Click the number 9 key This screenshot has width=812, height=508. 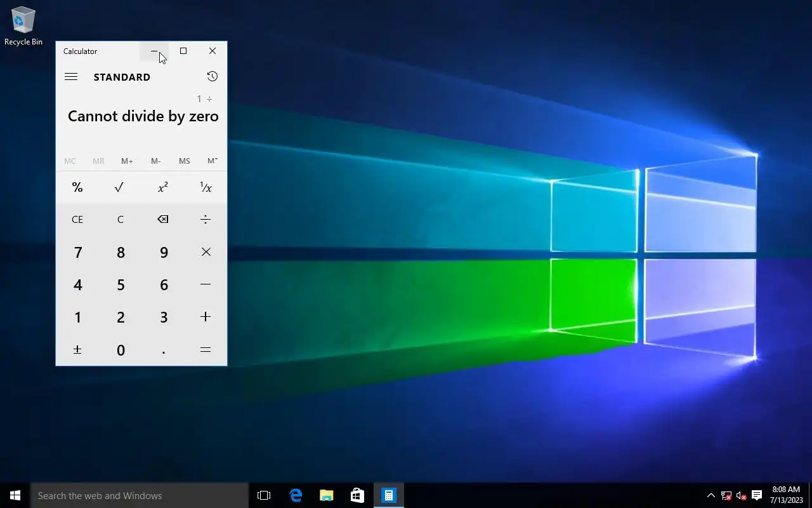click(163, 252)
